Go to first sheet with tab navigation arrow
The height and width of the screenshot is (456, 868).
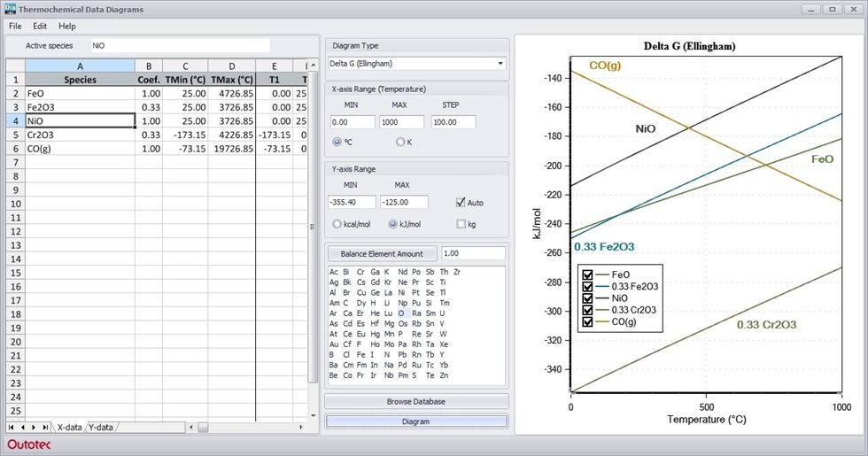12,427
